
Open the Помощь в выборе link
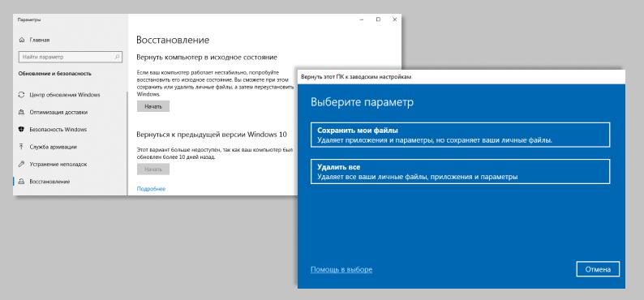(341, 270)
